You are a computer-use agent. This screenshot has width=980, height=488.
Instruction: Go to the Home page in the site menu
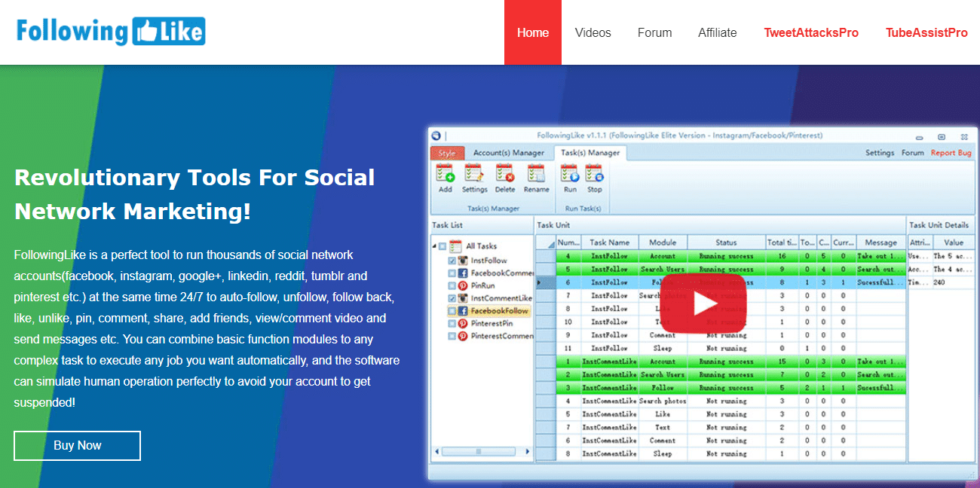[533, 32]
